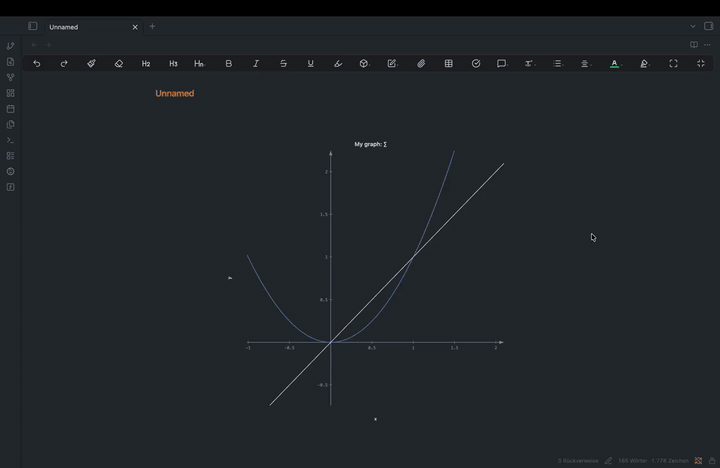Open the edit pencil-square dropdown

click(392, 64)
